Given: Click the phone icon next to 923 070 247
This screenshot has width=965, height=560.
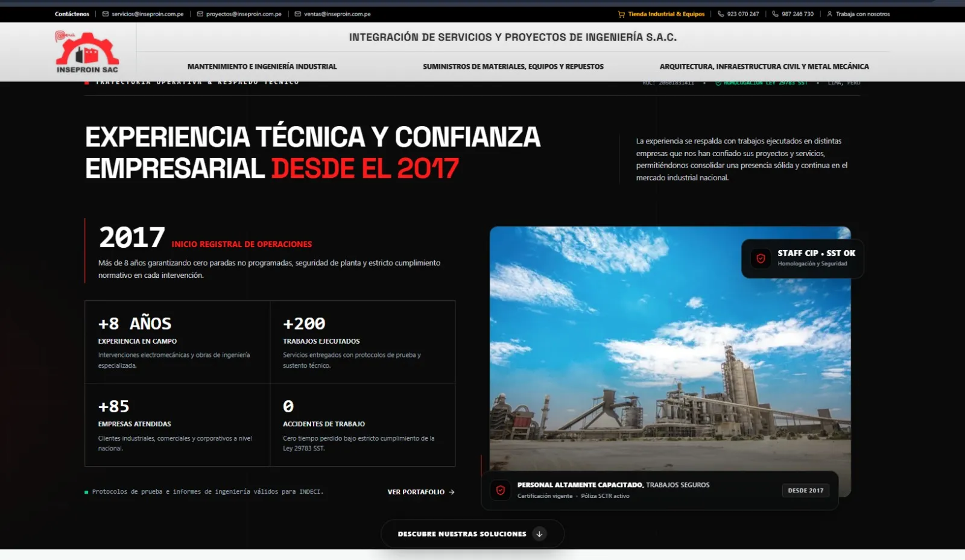Looking at the screenshot, I should [721, 14].
